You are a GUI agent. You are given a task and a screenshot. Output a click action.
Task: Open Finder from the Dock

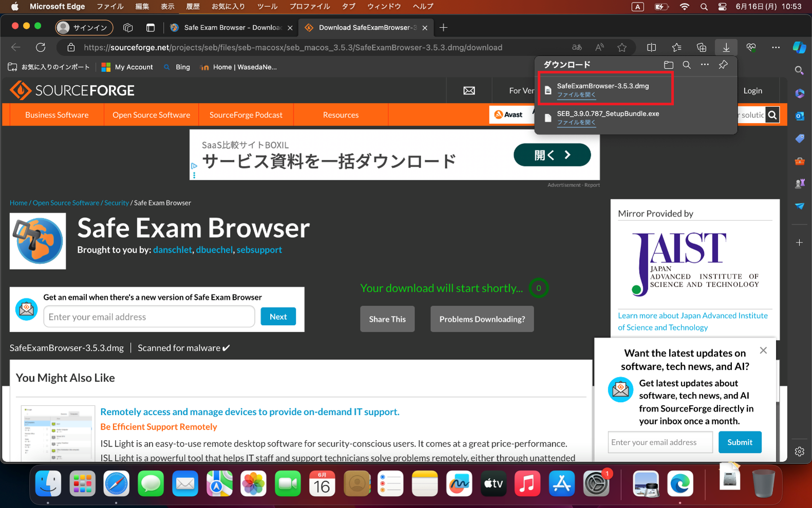(x=48, y=483)
